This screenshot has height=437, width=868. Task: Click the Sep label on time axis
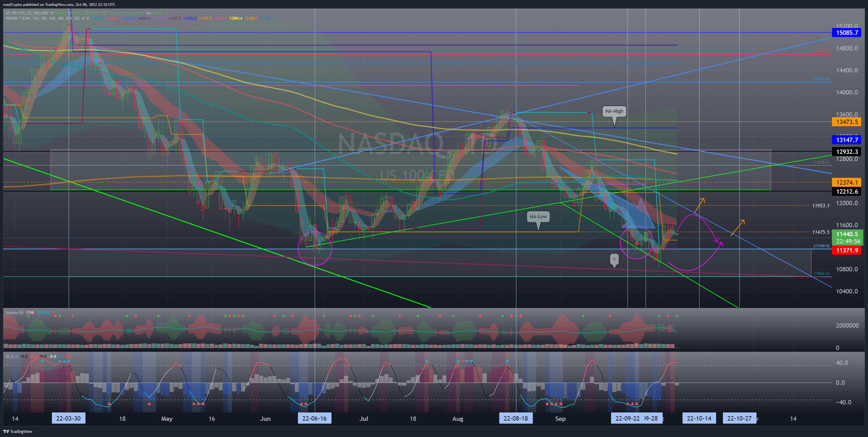tap(560, 419)
